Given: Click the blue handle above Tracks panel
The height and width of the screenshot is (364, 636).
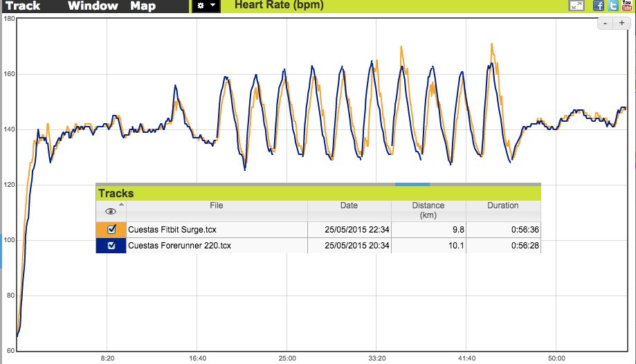Looking at the screenshot, I should (412, 184).
